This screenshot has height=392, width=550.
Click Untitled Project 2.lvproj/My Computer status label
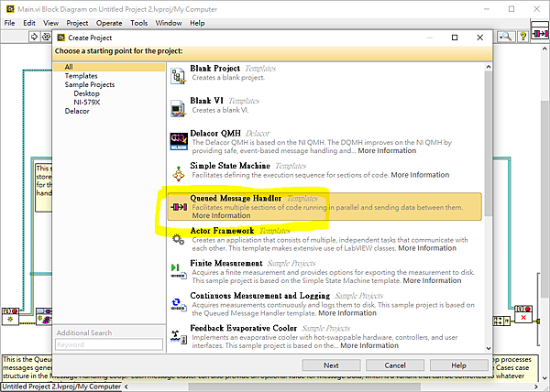click(61, 387)
